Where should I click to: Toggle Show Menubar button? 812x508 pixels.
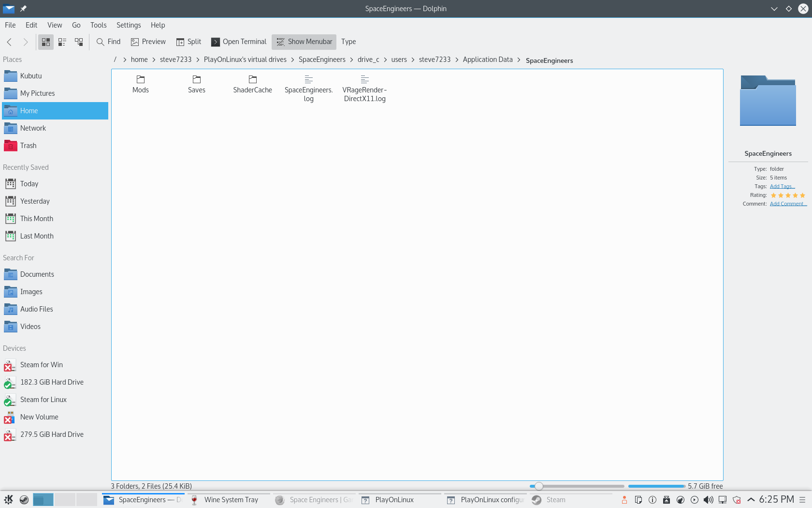(304, 42)
